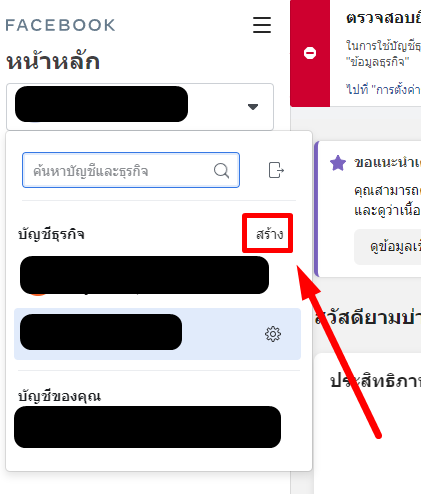
Task: Click the ตรวจสอบ alert banner title
Action: coord(383,18)
